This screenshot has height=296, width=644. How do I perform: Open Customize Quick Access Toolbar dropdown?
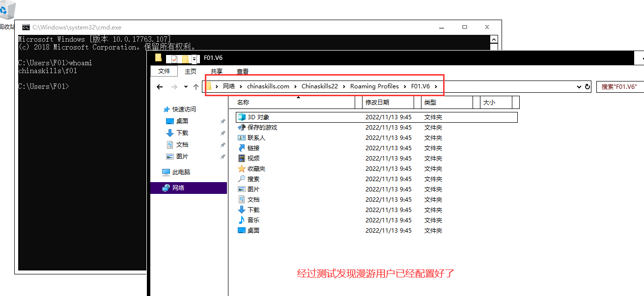tap(195, 59)
